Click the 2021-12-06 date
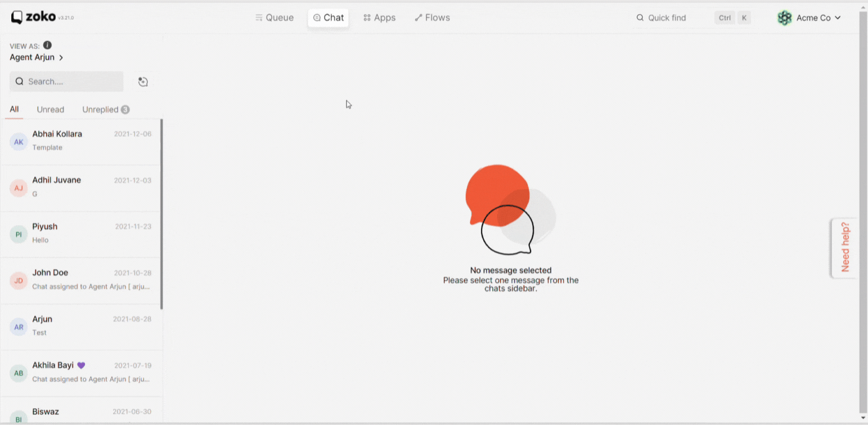Screen dimensions: 868x425 click(133, 134)
